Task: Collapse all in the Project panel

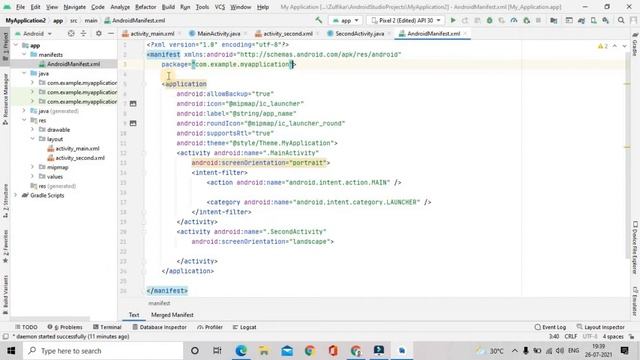Action: [83, 33]
